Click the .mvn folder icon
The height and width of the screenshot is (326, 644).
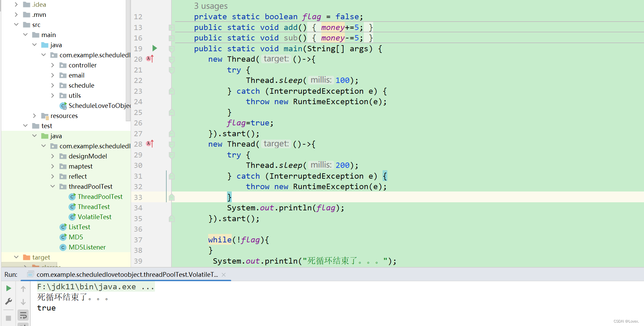pyautogui.click(x=27, y=14)
